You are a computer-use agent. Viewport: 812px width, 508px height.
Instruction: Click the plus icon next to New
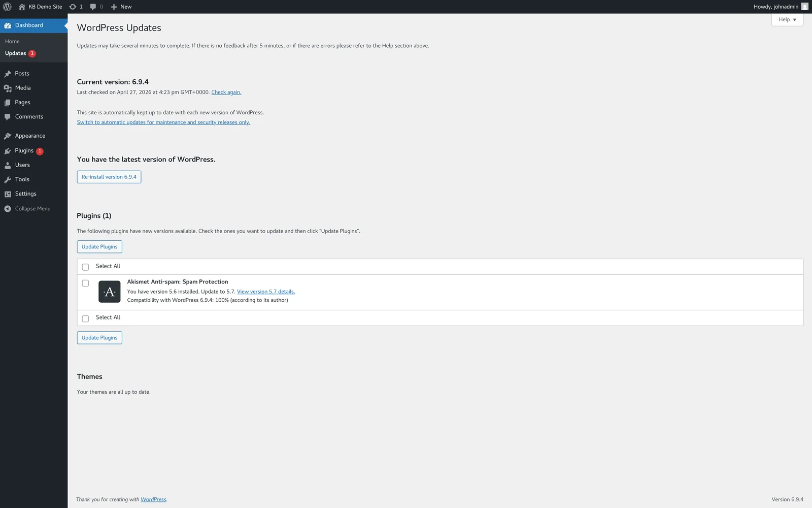pyautogui.click(x=114, y=7)
